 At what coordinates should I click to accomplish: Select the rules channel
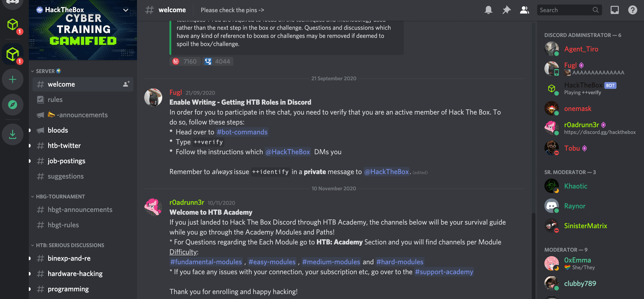(55, 99)
